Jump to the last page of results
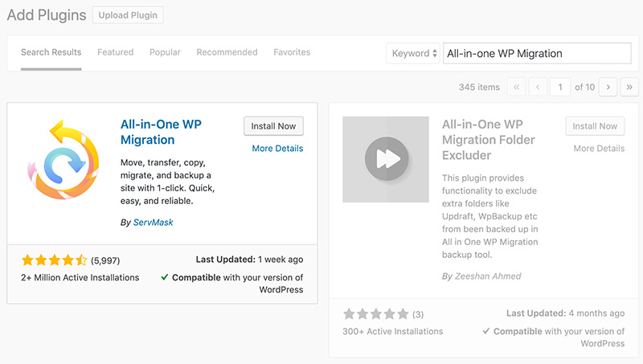This screenshot has width=643, height=364. click(629, 87)
